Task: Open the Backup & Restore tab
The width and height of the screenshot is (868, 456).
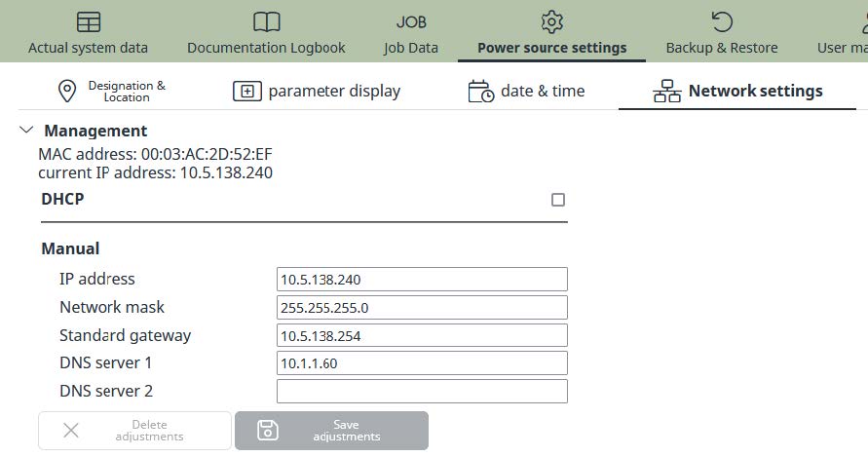Action: (722, 31)
